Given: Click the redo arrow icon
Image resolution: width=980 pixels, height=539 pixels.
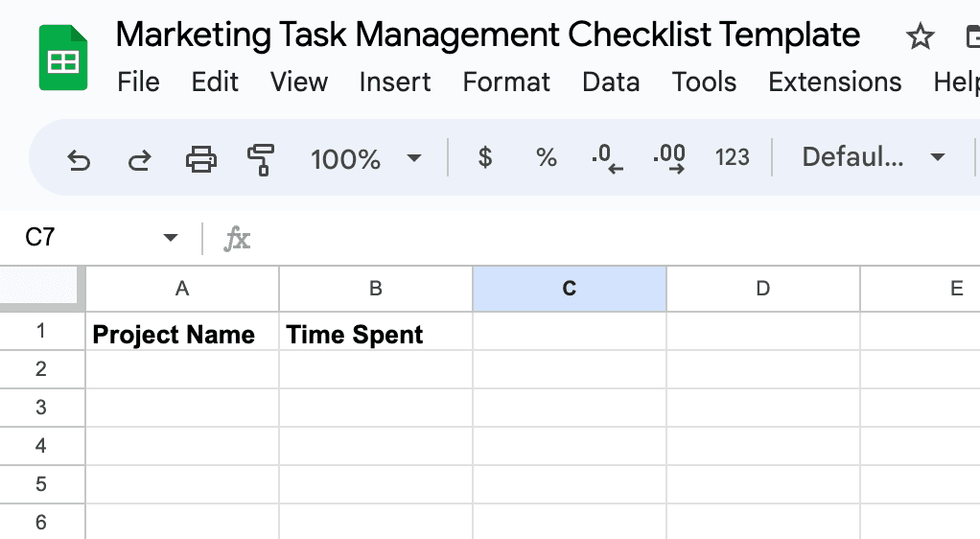Looking at the screenshot, I should point(140,159).
